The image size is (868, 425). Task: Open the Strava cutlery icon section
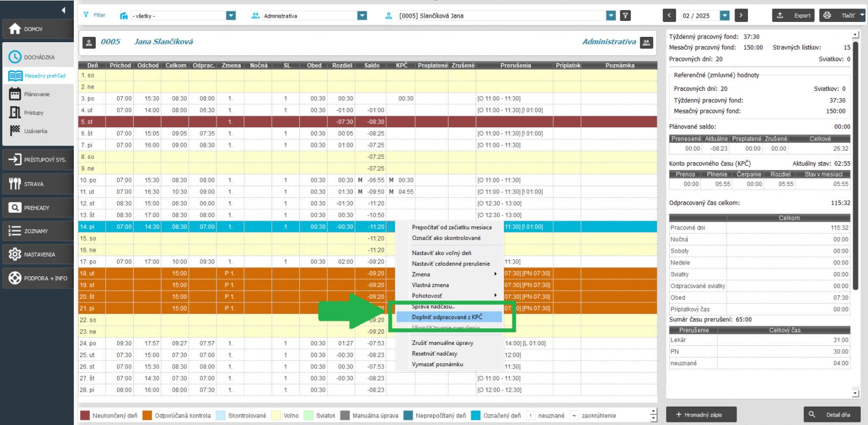click(15, 184)
